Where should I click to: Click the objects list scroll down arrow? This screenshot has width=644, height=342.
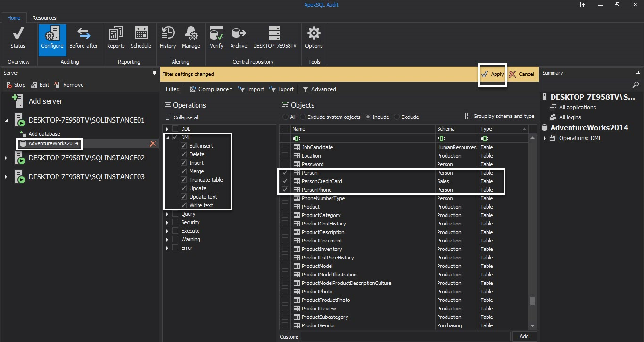[x=533, y=325]
